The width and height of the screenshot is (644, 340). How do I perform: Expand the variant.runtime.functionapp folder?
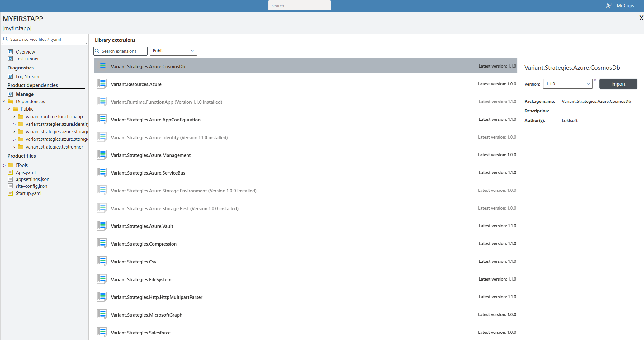(14, 117)
